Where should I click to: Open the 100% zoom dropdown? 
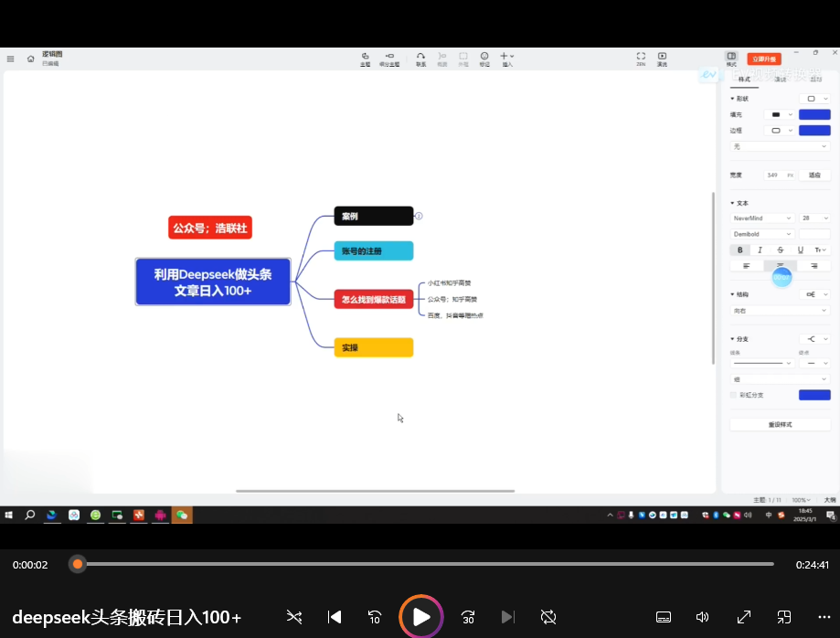801,500
